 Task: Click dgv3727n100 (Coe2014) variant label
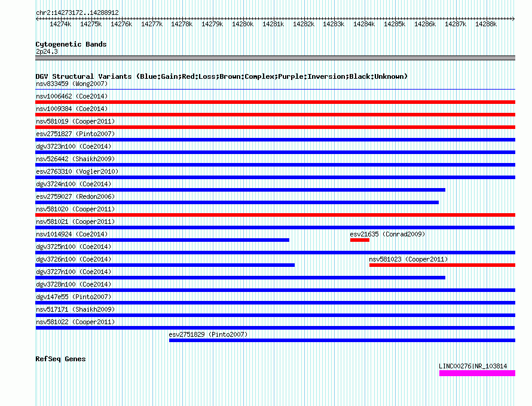click(74, 272)
